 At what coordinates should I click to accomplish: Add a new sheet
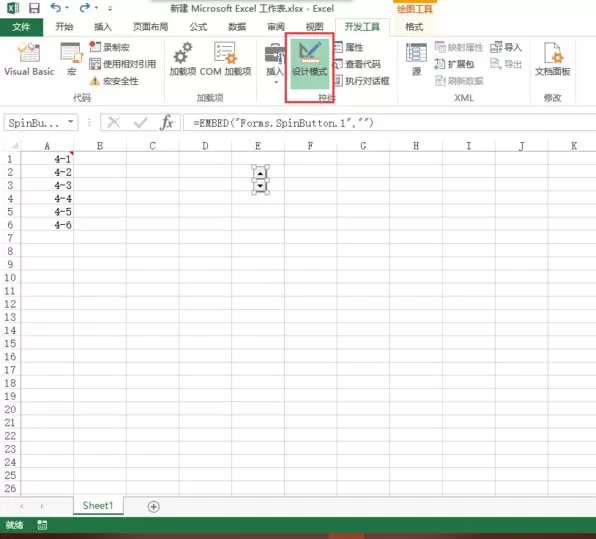(154, 506)
